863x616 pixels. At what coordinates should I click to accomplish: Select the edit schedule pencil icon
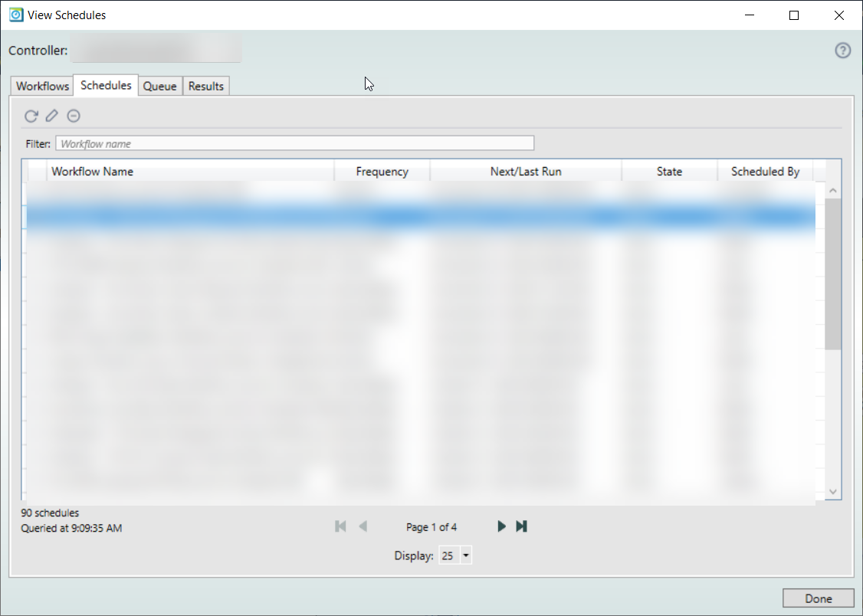(x=51, y=115)
